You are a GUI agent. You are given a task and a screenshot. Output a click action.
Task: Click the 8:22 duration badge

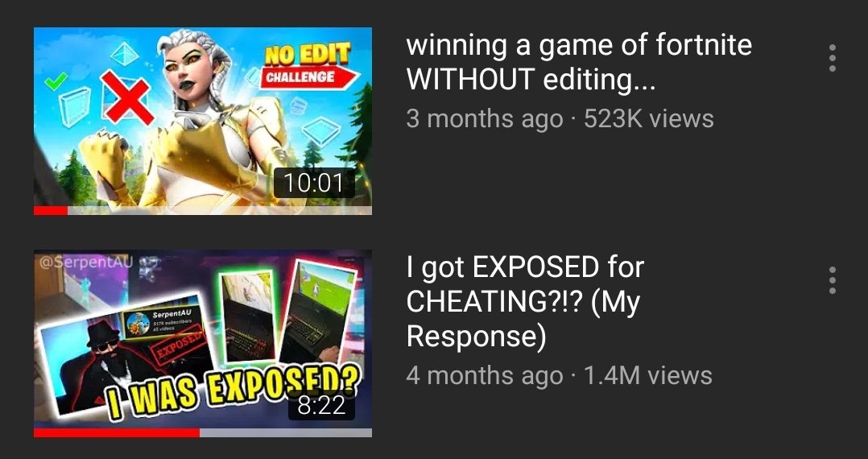tap(321, 406)
